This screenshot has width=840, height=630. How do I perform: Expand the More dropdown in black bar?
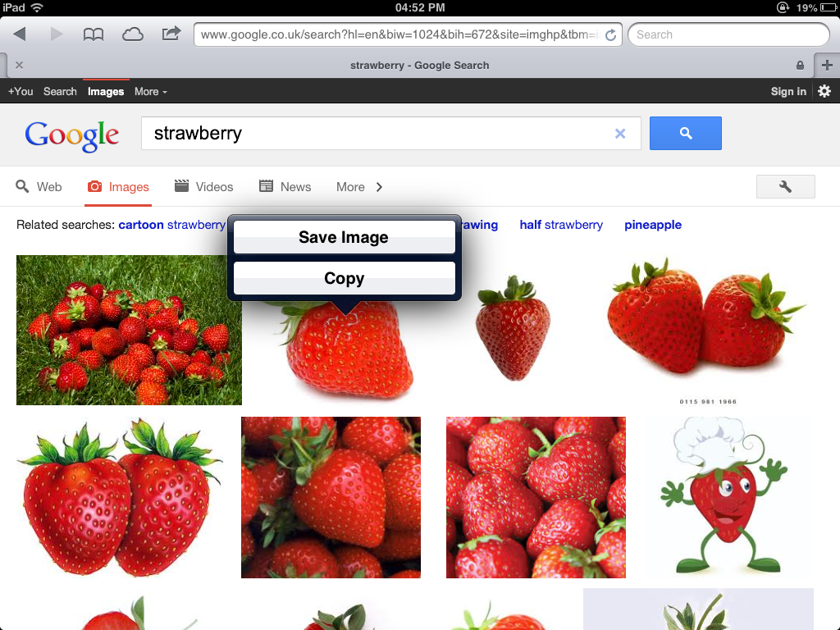151,92
